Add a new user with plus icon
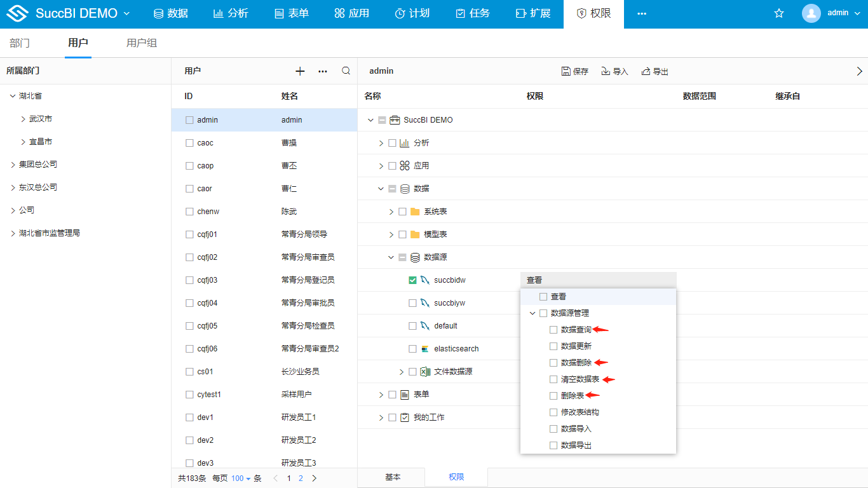 (x=301, y=71)
